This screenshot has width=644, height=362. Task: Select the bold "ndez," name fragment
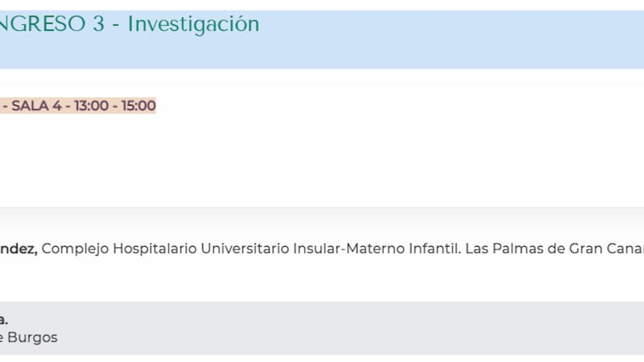(x=19, y=249)
